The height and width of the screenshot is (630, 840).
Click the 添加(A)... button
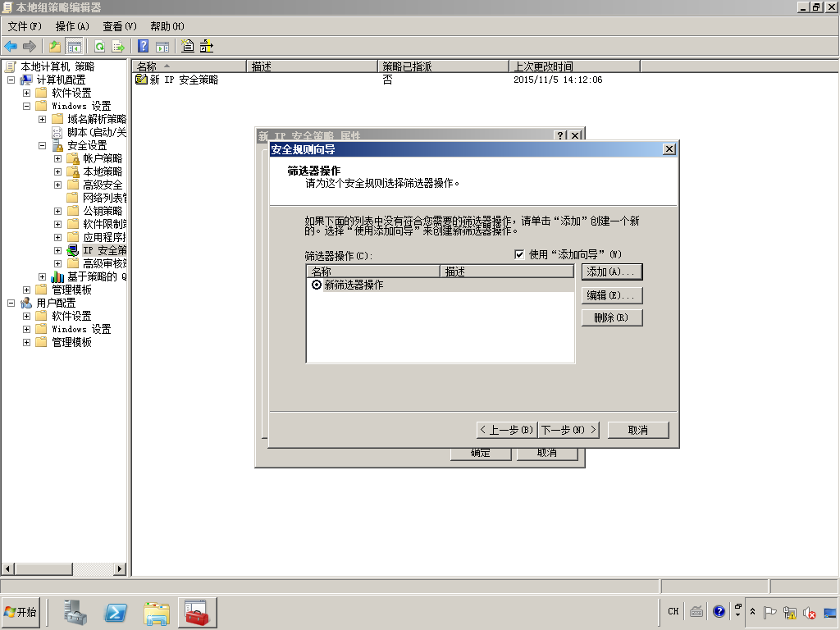tap(612, 272)
